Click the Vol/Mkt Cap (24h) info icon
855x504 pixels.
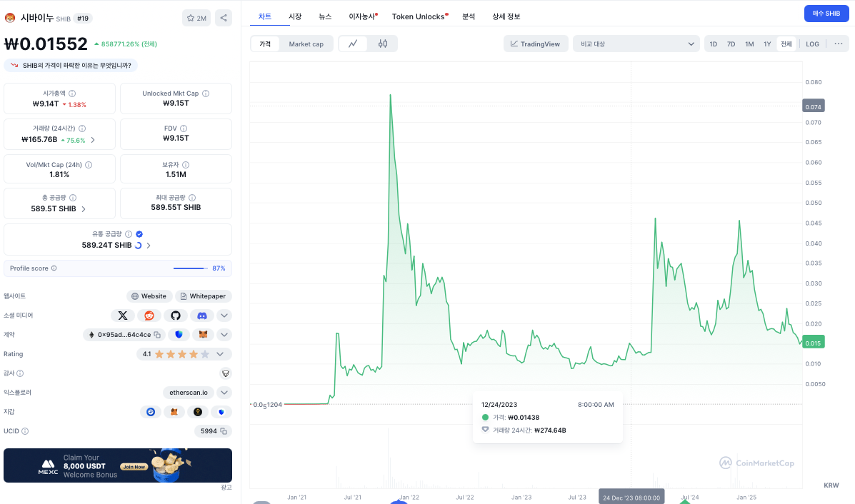click(89, 164)
